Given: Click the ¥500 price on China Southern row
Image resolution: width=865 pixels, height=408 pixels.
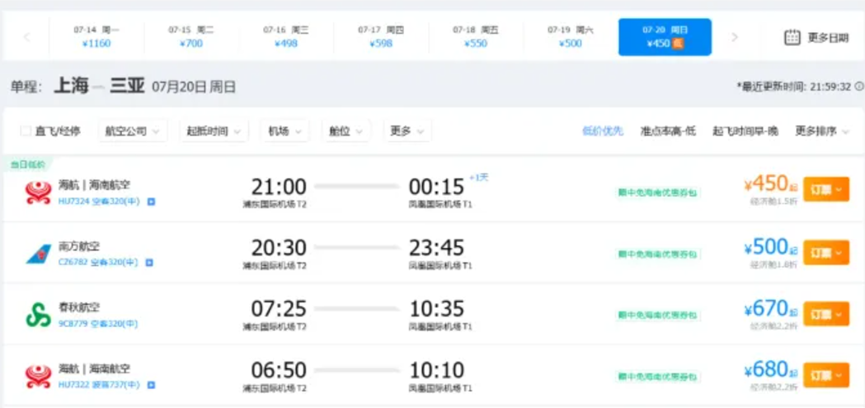Looking at the screenshot, I should click(770, 247).
